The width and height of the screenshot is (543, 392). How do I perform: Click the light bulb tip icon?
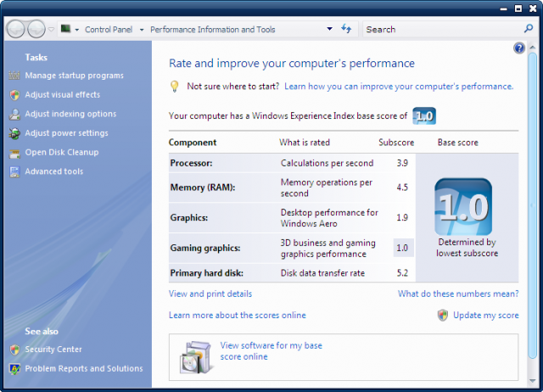175,87
